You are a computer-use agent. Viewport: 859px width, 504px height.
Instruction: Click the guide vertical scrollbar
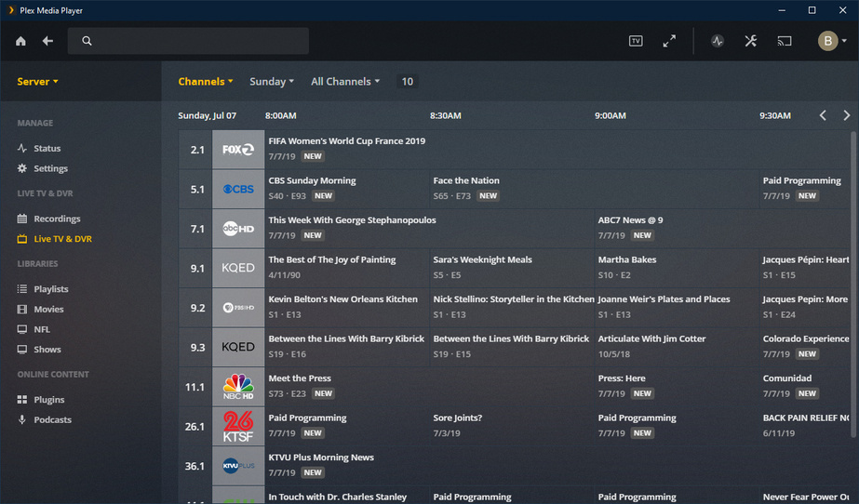(853, 285)
